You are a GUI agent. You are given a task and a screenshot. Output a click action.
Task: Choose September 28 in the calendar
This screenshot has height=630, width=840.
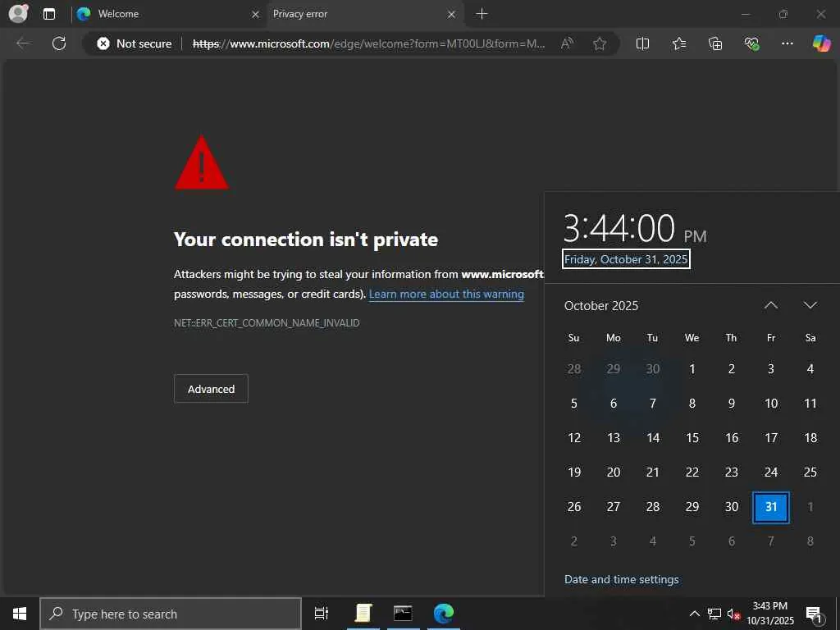click(573, 368)
